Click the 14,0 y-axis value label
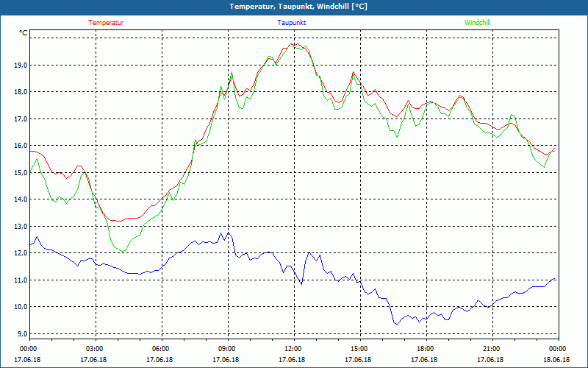Image resolution: width=588 pixels, height=368 pixels. click(x=19, y=199)
